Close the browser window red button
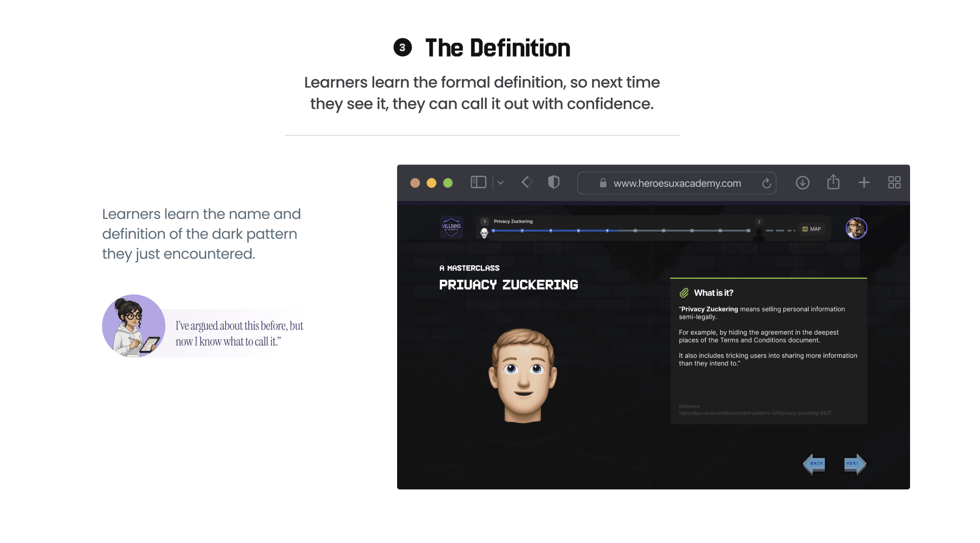The image size is (980, 543). (x=415, y=183)
